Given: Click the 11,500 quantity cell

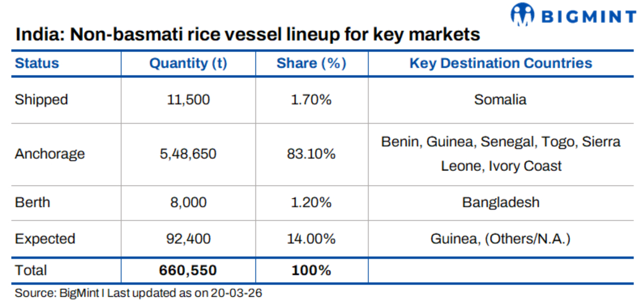Looking at the screenshot, I should 188,100.
